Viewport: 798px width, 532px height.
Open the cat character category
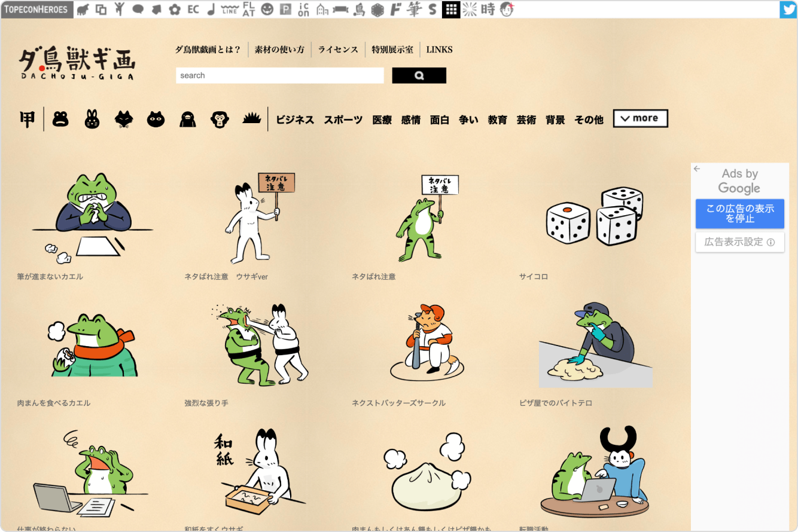coord(156,119)
